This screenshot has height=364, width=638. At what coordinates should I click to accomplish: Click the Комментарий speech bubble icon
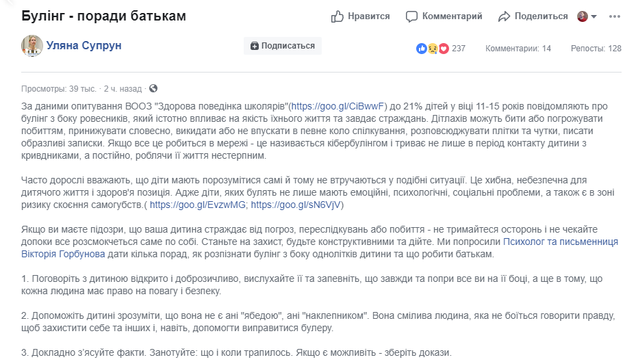(x=411, y=16)
